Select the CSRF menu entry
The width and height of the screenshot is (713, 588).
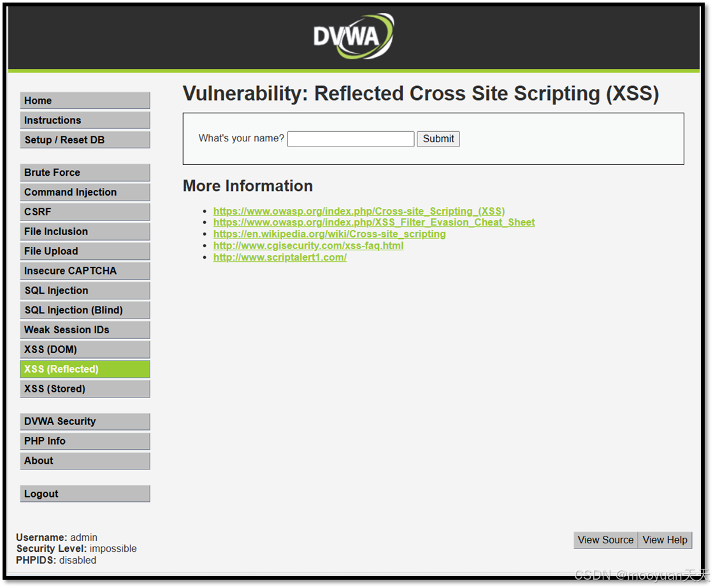pos(85,212)
